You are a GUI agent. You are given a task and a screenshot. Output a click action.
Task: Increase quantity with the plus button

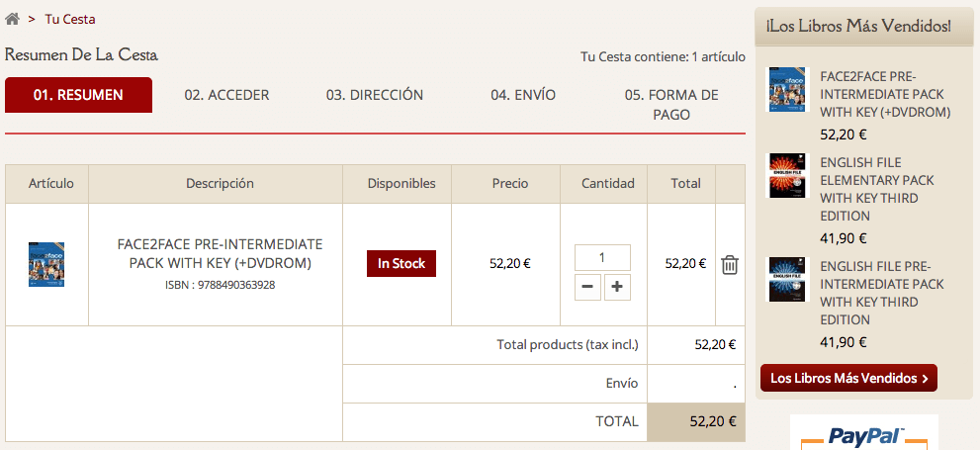coord(617,287)
